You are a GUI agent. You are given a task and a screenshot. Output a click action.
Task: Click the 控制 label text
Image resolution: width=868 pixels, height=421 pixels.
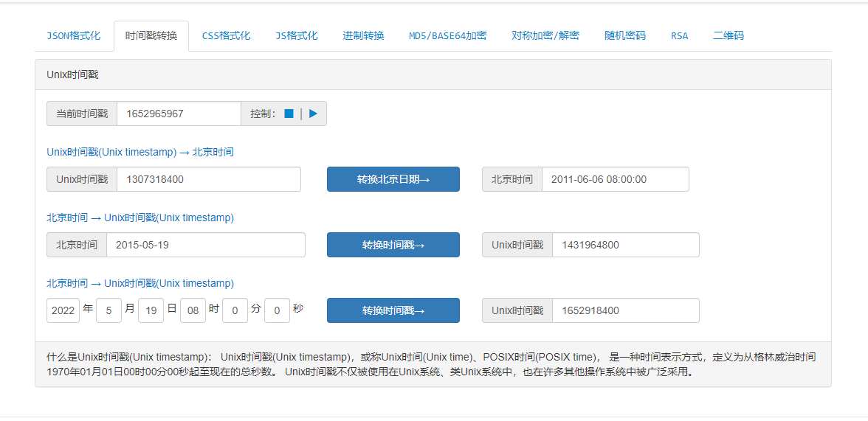263,114
